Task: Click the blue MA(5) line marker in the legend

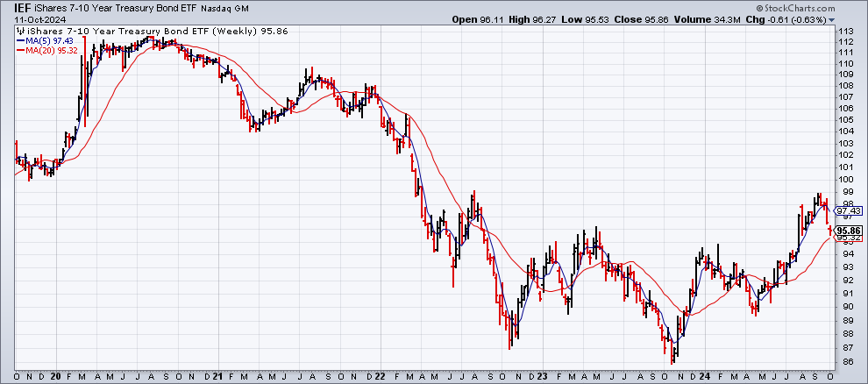Action: [x=20, y=40]
